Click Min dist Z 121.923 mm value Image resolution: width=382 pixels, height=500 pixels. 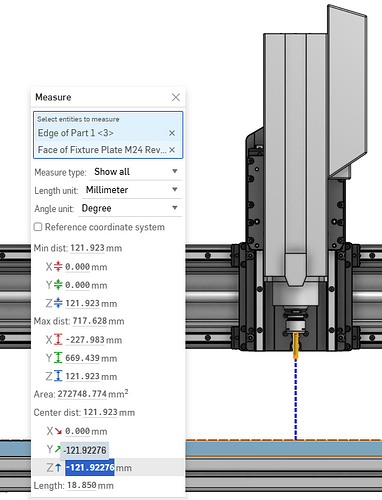pyautogui.click(x=82, y=303)
